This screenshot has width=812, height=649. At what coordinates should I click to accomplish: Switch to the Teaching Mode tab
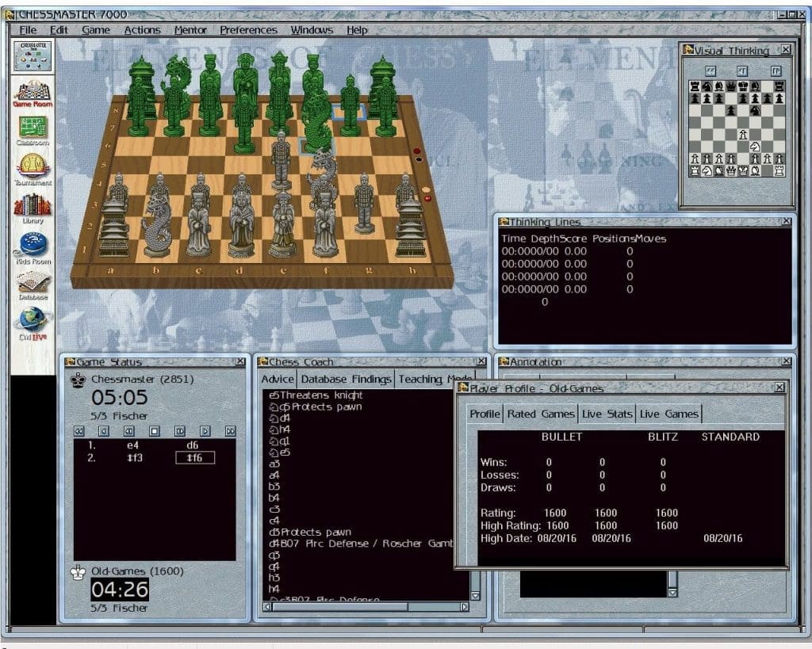[435, 379]
